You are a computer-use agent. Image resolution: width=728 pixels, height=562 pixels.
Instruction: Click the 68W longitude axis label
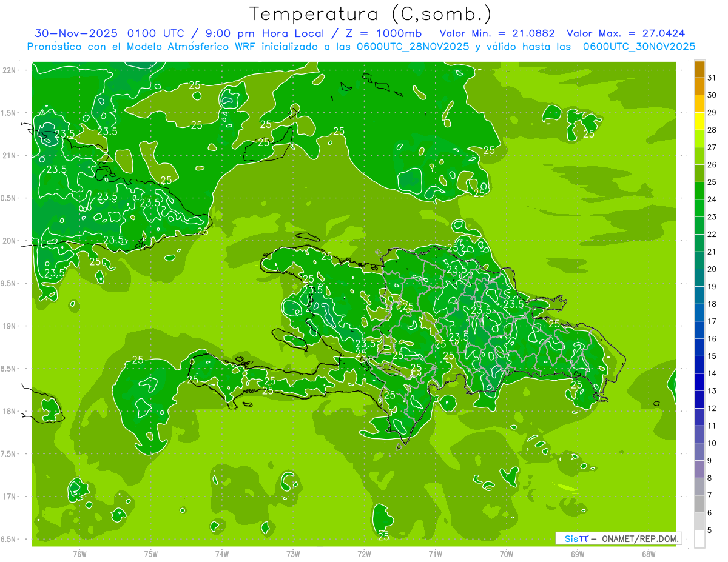coord(649,554)
